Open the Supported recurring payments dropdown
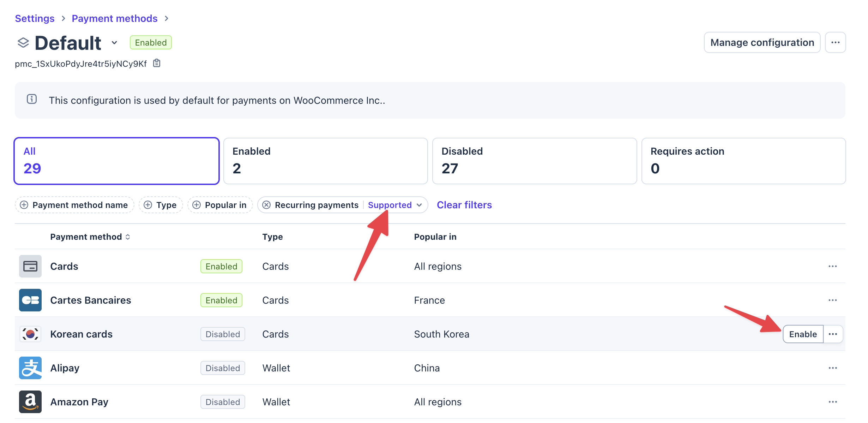Image resolution: width=868 pixels, height=423 pixels. [x=395, y=205]
